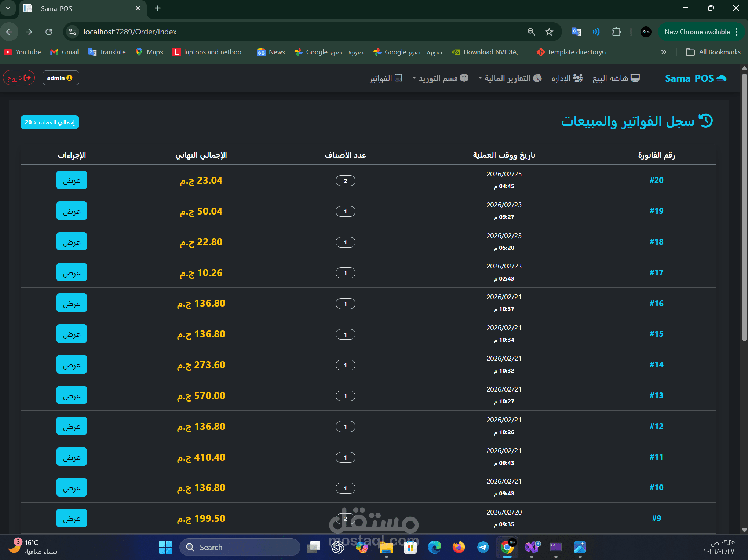
Task: Click the Google Translate icon in address bar
Action: [576, 32]
